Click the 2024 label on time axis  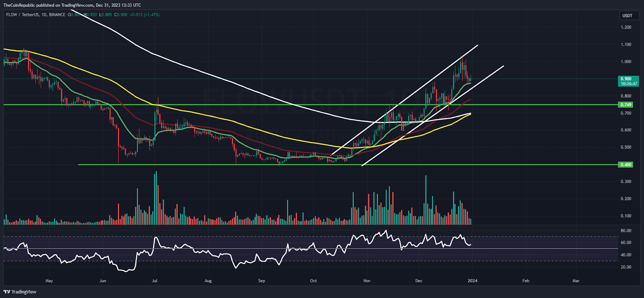point(473,281)
